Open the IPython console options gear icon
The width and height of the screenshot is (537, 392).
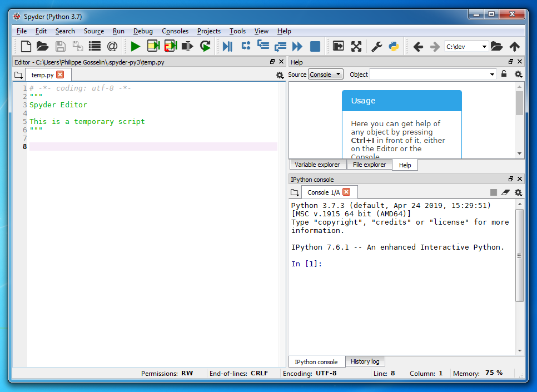click(x=519, y=192)
